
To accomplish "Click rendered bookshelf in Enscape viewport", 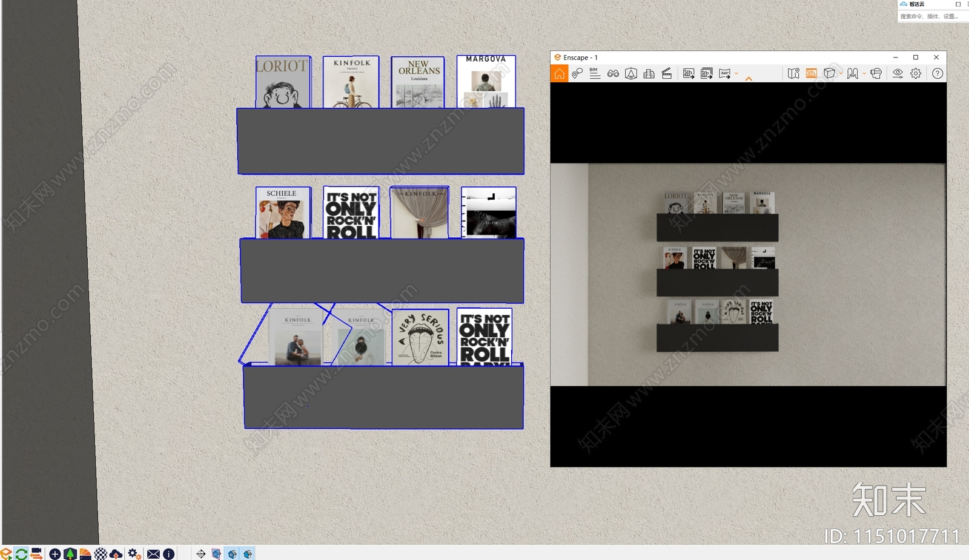I will [x=718, y=271].
